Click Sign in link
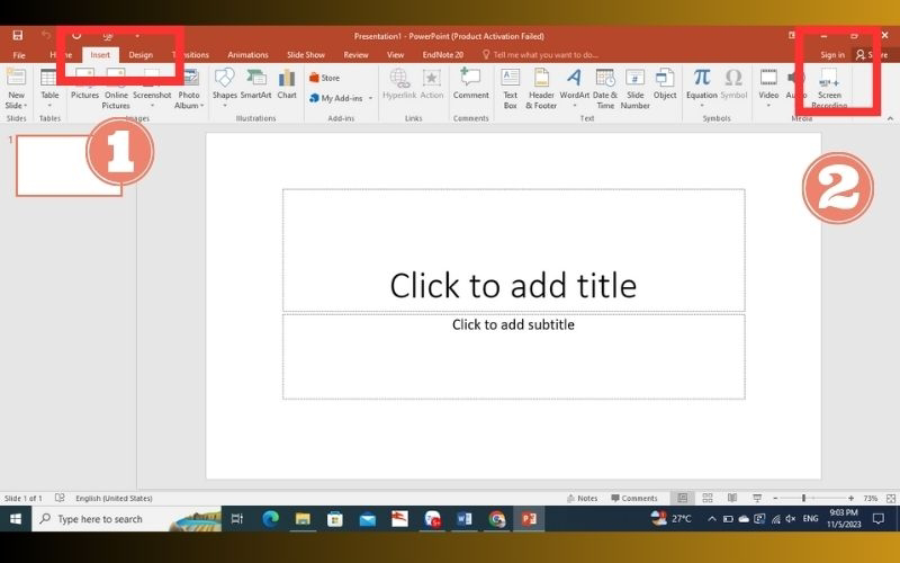This screenshot has height=563, width=900. tap(832, 55)
